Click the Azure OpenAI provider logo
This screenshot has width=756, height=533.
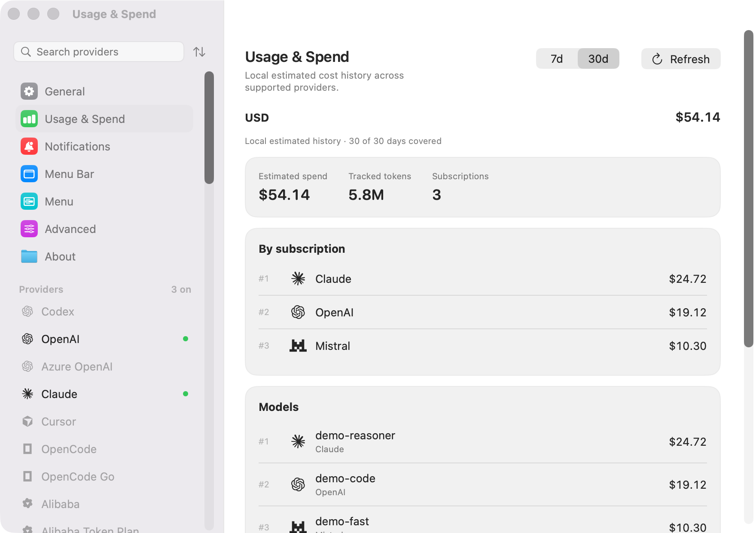click(x=27, y=366)
